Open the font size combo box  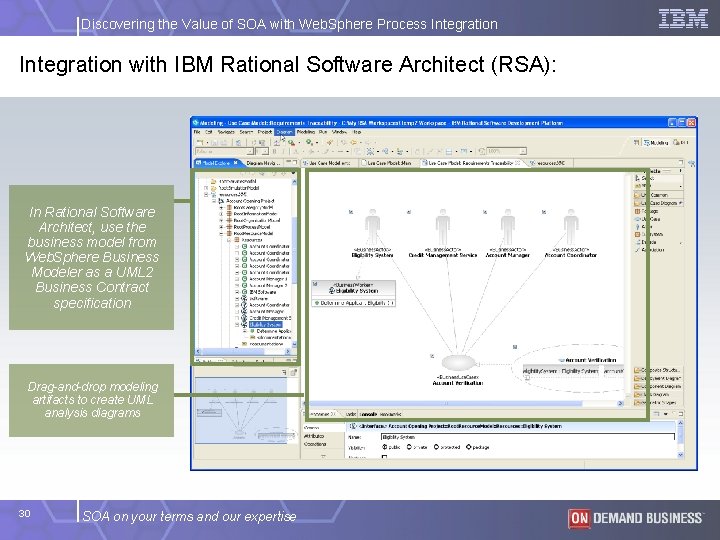point(262,151)
